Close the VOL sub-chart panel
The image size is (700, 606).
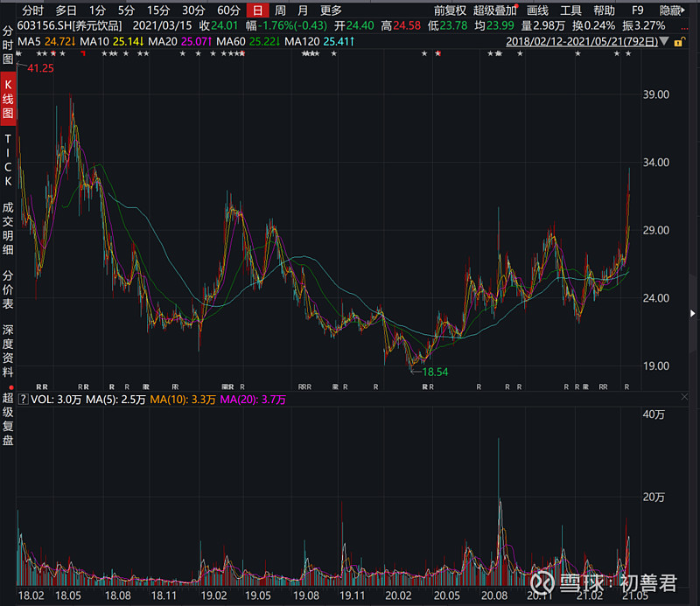tap(684, 397)
